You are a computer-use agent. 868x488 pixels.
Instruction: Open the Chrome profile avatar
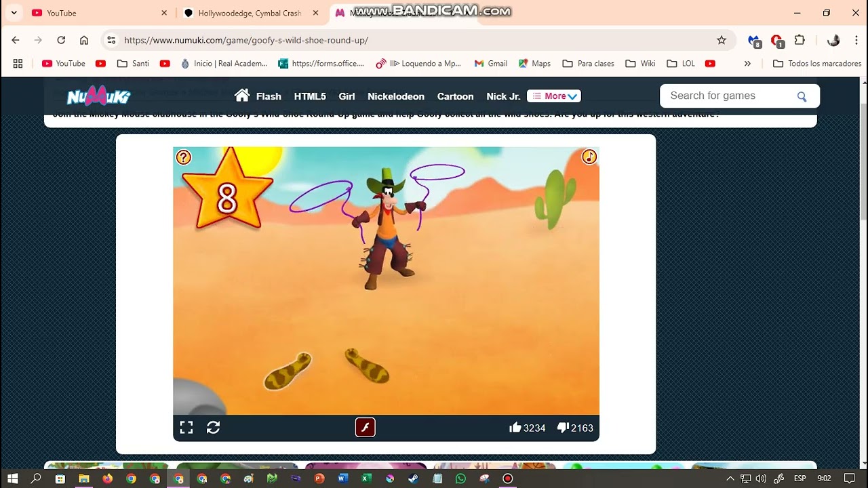[x=833, y=40]
